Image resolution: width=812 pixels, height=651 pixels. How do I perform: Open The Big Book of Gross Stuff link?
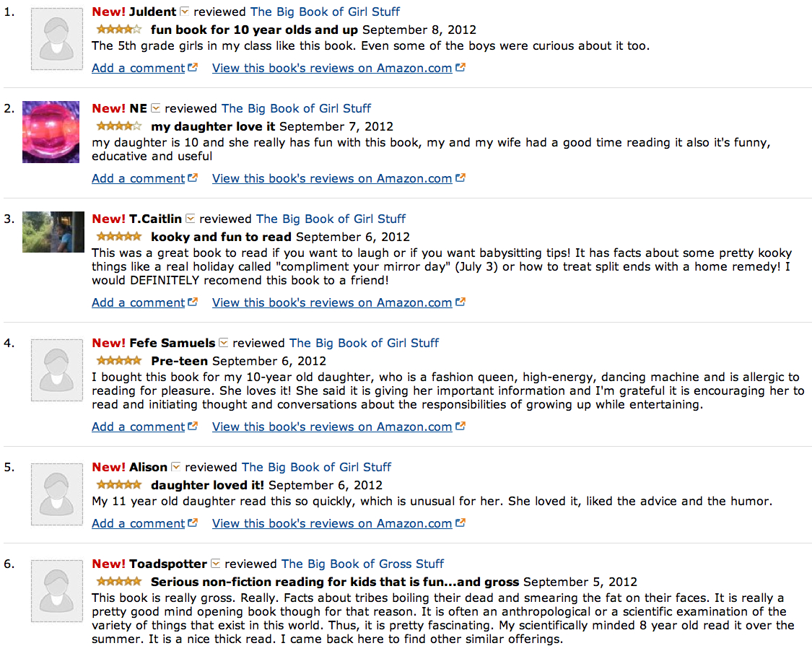[x=362, y=564]
